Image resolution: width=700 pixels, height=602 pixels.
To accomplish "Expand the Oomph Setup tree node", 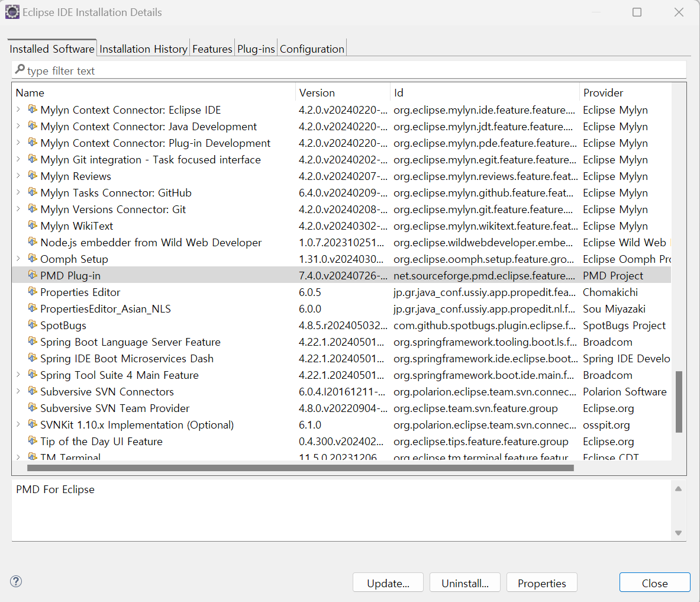I will (x=18, y=259).
